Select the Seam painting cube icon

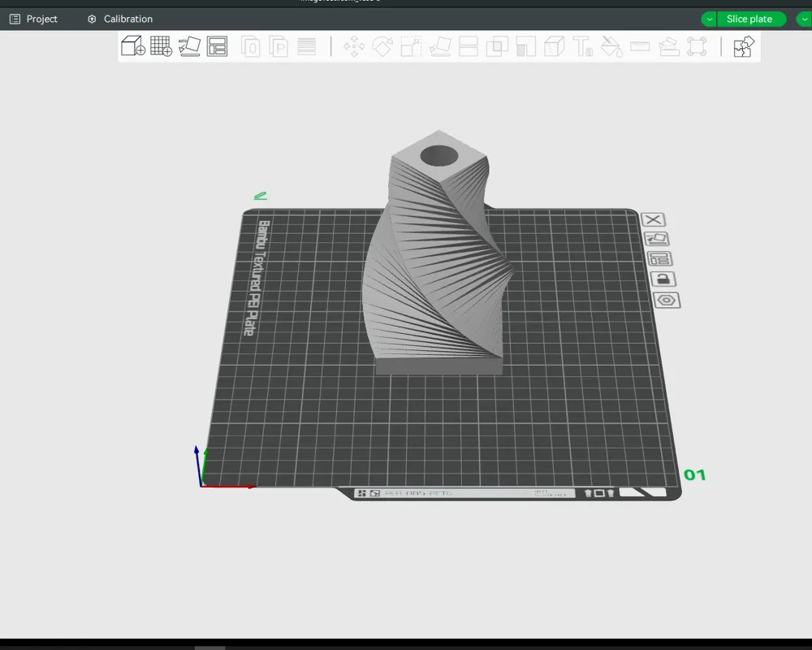[554, 46]
